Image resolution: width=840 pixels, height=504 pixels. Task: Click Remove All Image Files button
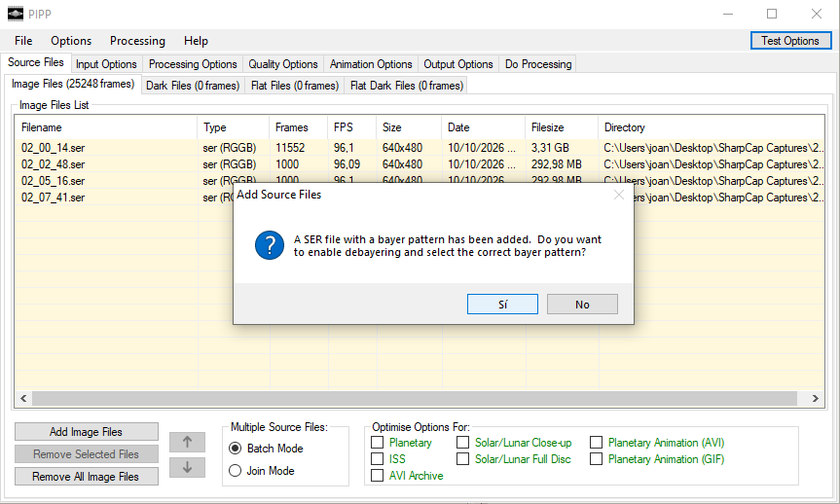[87, 477]
